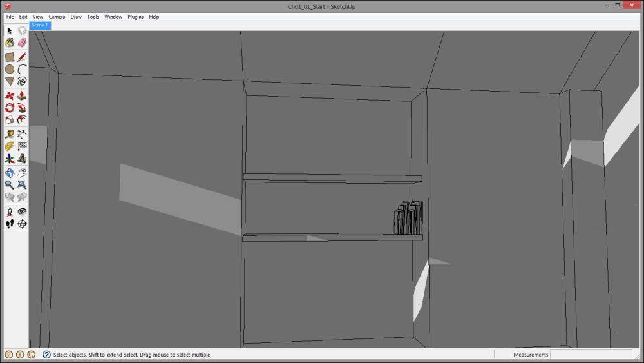
Task: Click the first geo-location status icon
Action: point(8,355)
